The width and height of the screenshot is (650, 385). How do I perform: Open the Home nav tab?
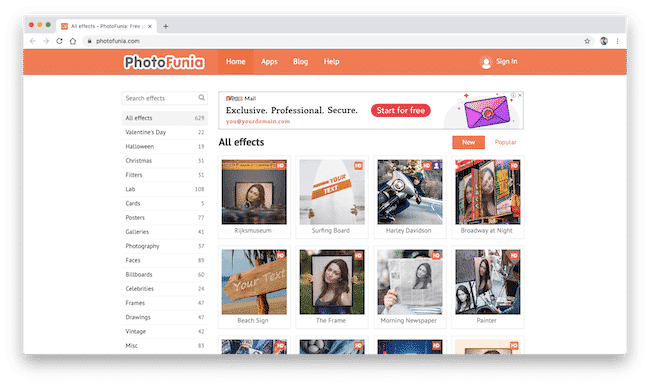click(x=235, y=62)
